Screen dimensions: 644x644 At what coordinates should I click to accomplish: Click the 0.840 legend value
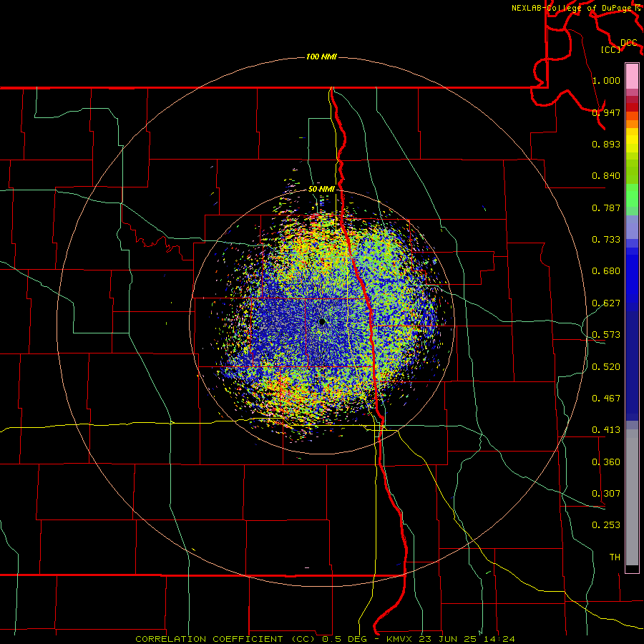click(x=606, y=176)
